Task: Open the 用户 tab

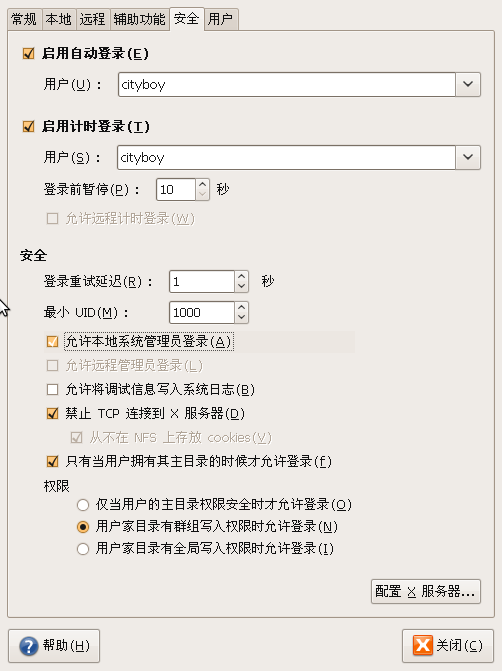Action: [220, 19]
